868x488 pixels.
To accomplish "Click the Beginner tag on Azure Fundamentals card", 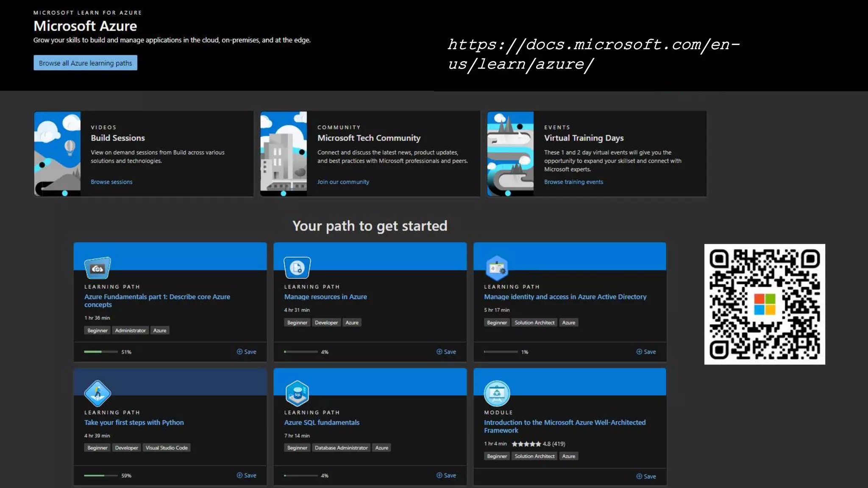I will point(97,330).
